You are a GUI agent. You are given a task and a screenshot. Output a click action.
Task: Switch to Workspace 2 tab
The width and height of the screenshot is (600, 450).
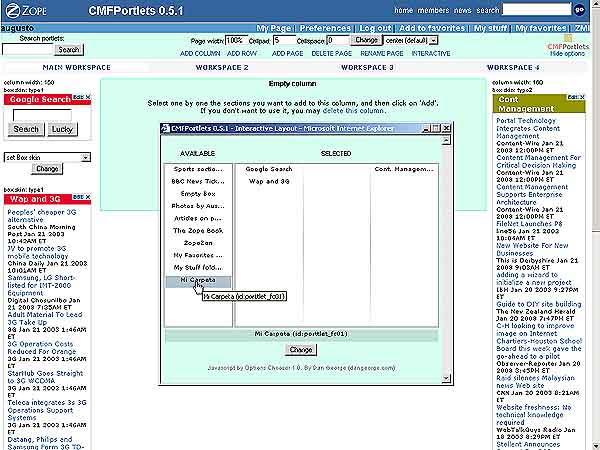pyautogui.click(x=222, y=67)
